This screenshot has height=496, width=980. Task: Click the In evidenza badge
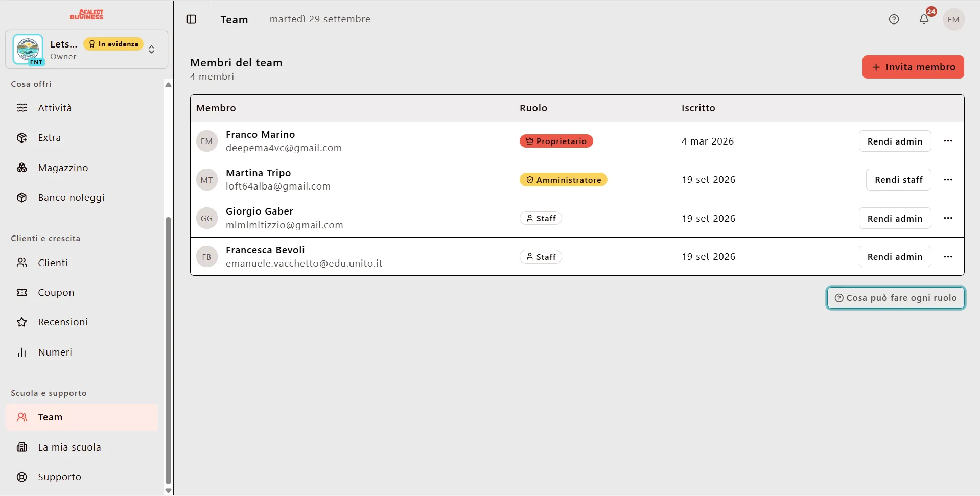point(113,44)
